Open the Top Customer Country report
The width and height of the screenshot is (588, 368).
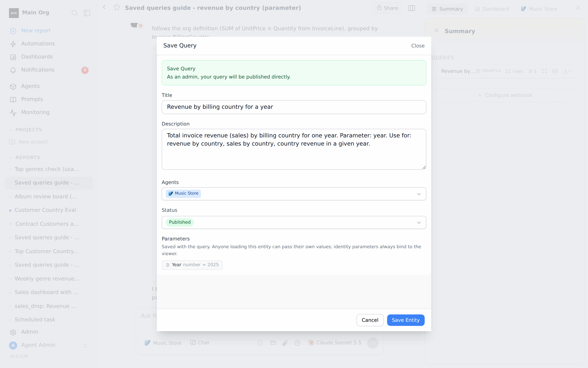pyautogui.click(x=47, y=251)
